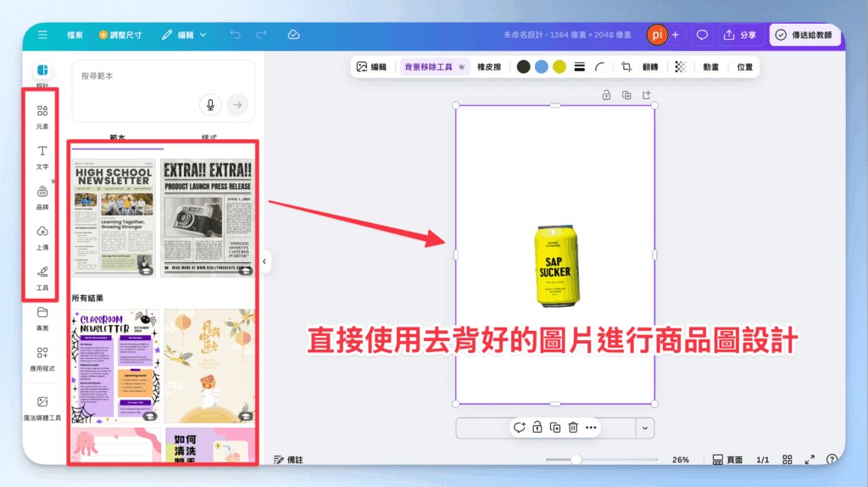This screenshot has height=487, width=868.
Task: Open the corner rounding icon
Action: pyautogui.click(x=599, y=67)
